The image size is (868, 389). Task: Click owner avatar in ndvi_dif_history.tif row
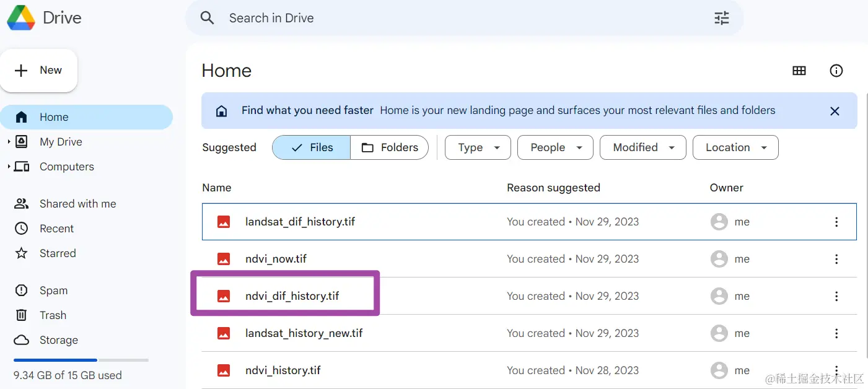[719, 296]
